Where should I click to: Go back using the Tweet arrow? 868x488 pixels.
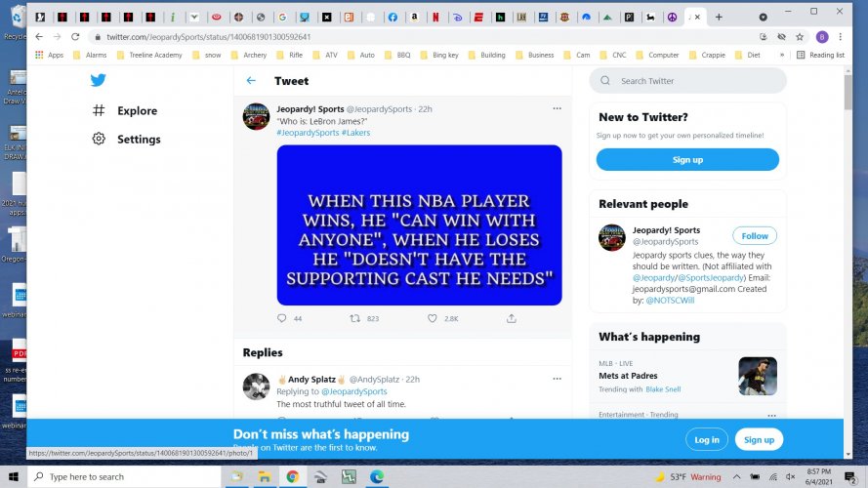pyautogui.click(x=251, y=81)
